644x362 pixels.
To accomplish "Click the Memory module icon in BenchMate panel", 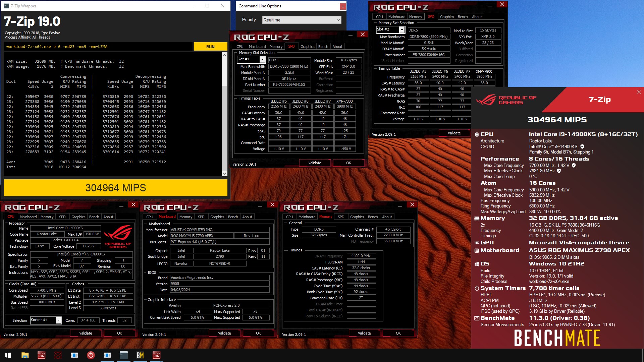I will (x=477, y=218).
